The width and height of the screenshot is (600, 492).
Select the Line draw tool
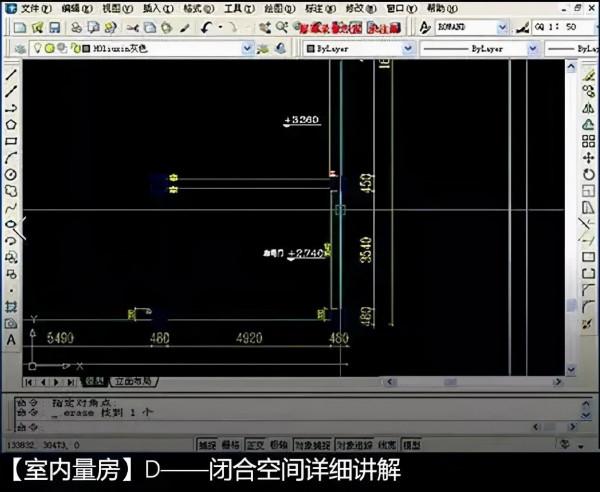coord(11,75)
